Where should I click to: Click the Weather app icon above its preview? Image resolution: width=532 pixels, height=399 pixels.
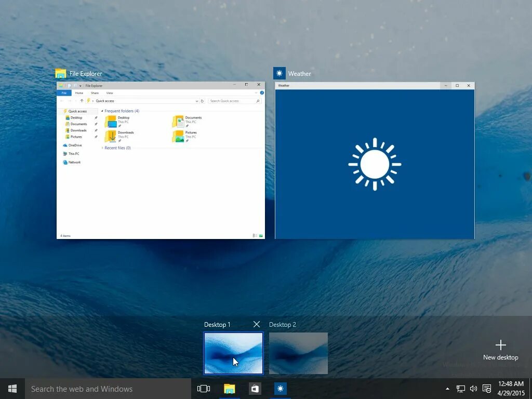click(x=279, y=73)
